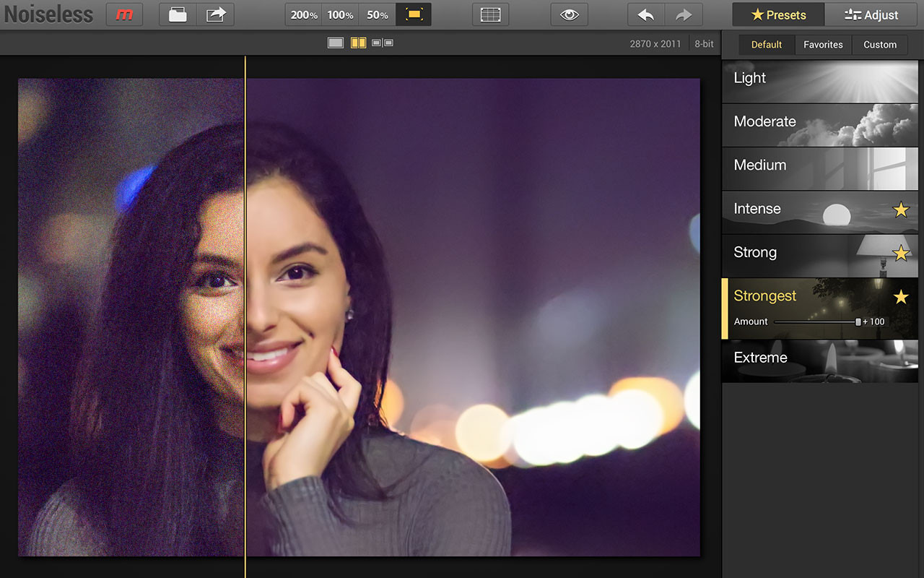
Task: Open the Favorites presets tab
Action: [x=823, y=45]
